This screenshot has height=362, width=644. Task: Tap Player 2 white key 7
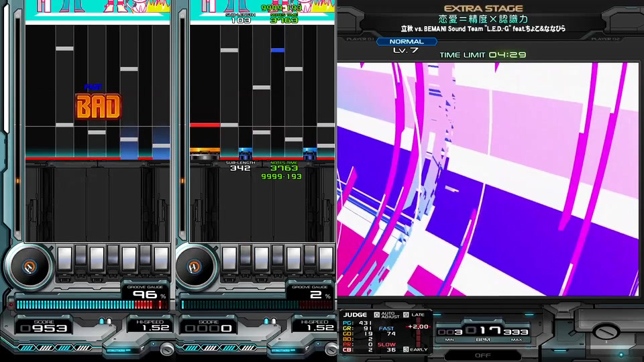[325, 259]
